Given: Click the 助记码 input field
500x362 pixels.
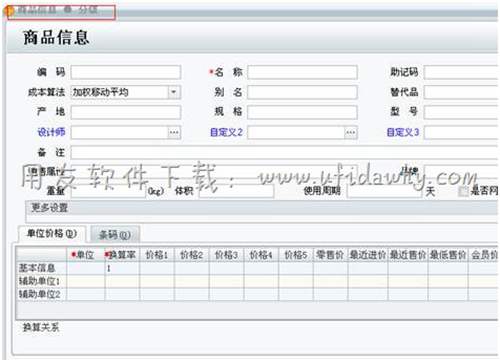Looking at the screenshot, I should [461, 72].
